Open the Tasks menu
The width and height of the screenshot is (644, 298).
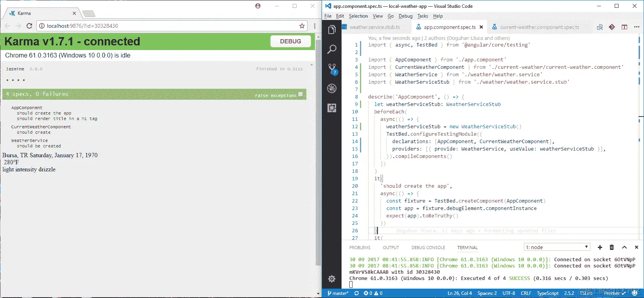pos(423,16)
